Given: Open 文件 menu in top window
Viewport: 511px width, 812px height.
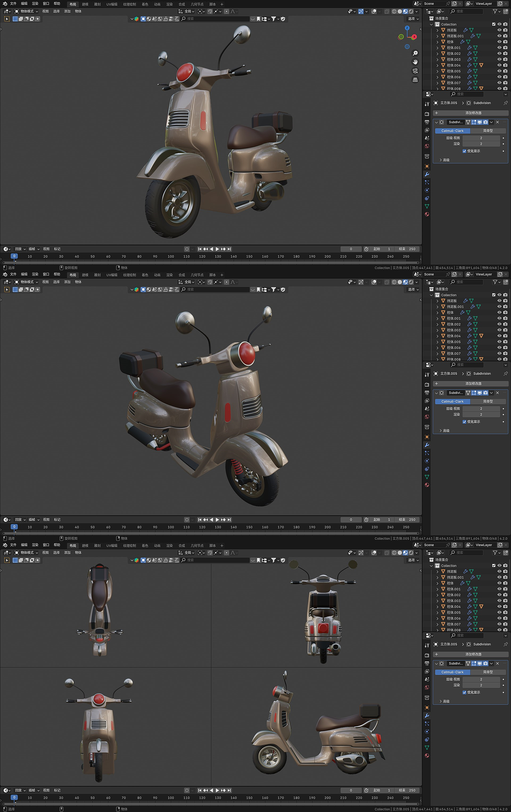Looking at the screenshot, I should (x=13, y=4).
